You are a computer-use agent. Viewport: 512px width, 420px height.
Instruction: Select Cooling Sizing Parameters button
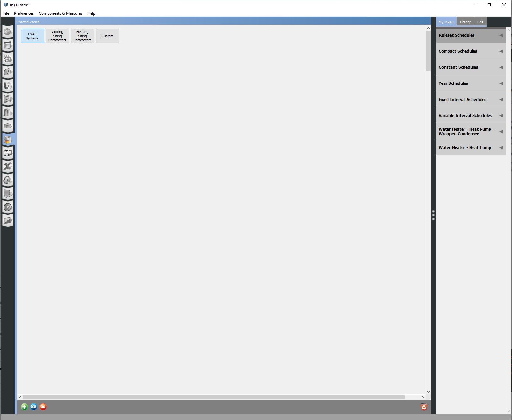click(57, 36)
